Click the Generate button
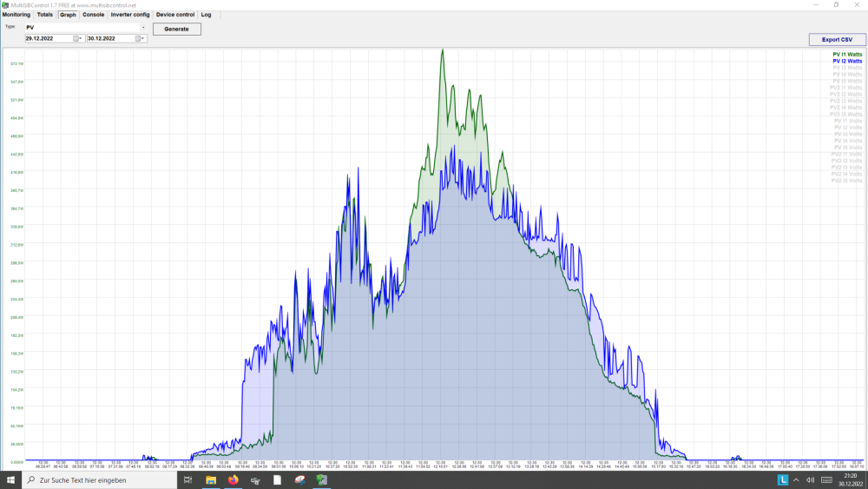 click(176, 29)
